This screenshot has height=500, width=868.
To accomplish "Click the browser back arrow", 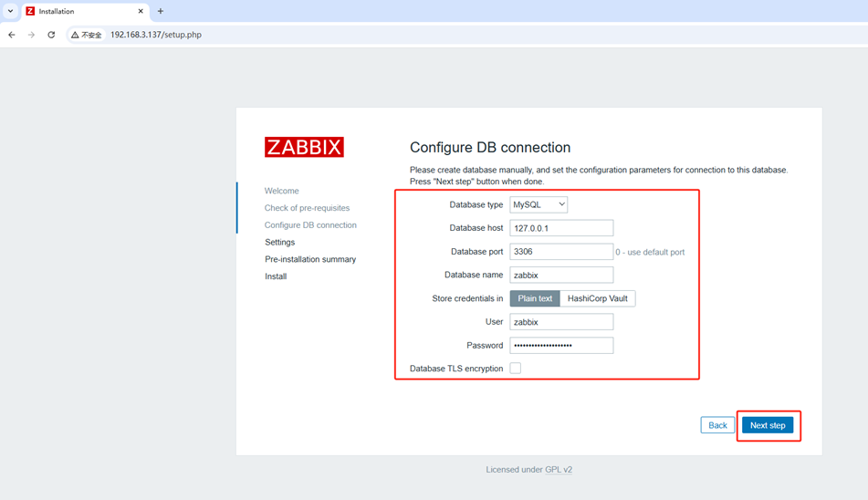I will (12, 35).
